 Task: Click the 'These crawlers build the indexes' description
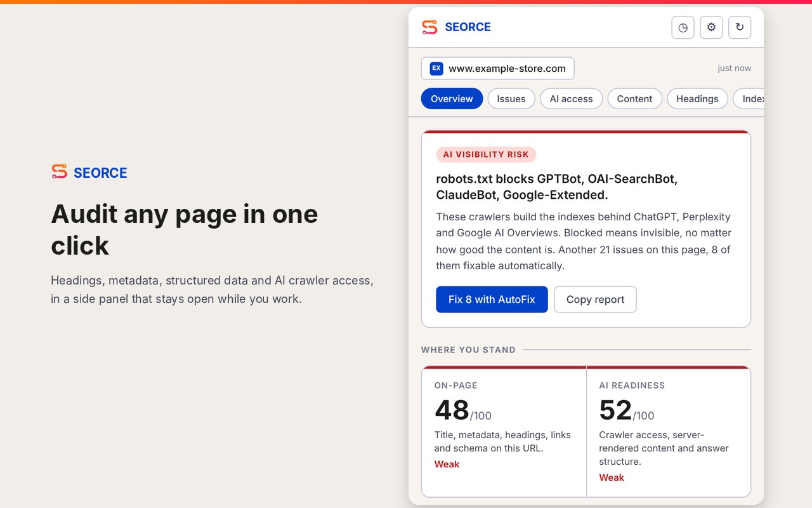pos(584,241)
